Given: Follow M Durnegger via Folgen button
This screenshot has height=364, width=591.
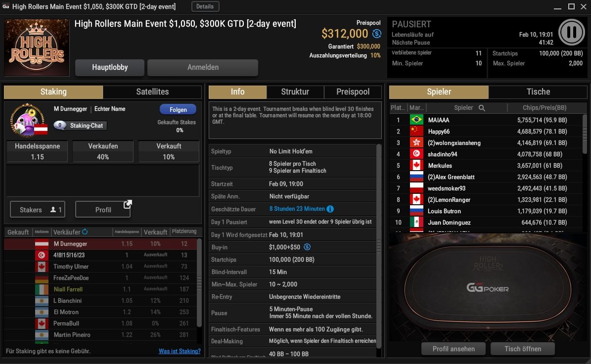Looking at the screenshot, I should 178,109.
